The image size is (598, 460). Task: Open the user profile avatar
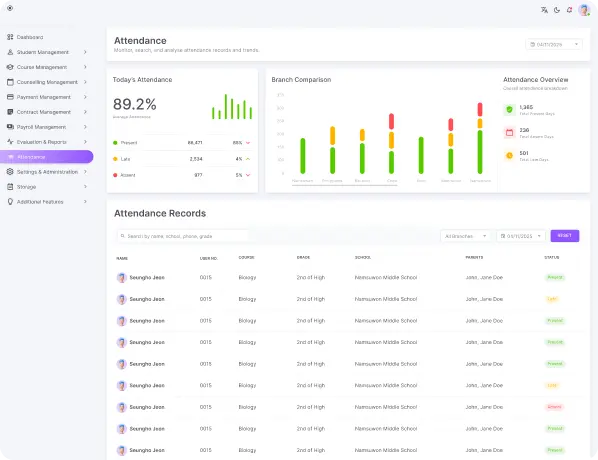584,10
